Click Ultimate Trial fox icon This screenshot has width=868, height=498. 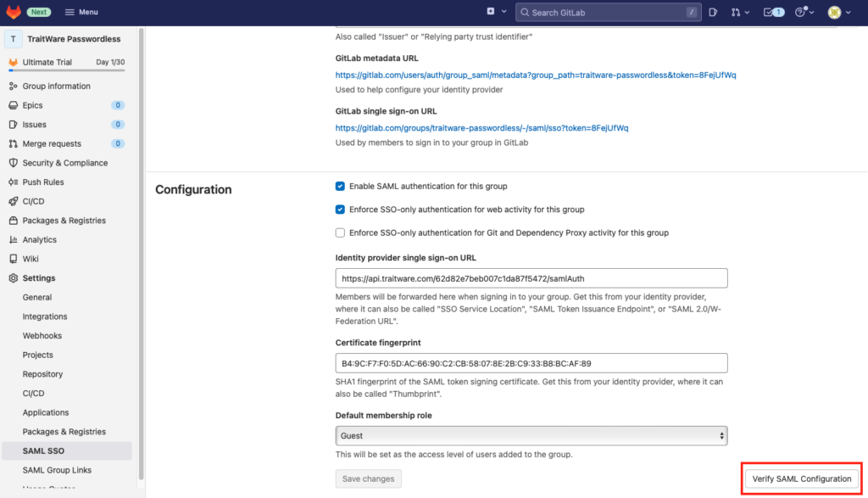[x=14, y=62]
